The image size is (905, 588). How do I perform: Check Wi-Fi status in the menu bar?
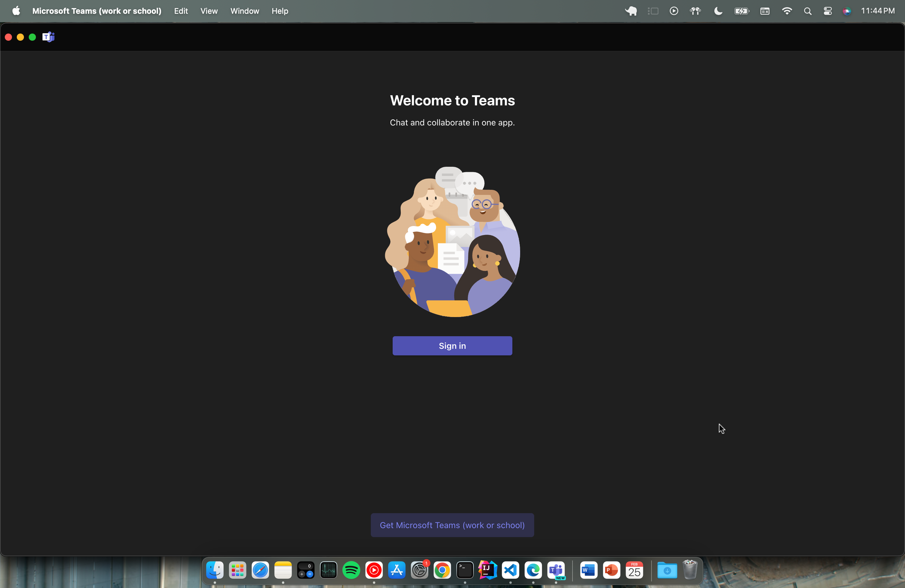click(x=787, y=11)
